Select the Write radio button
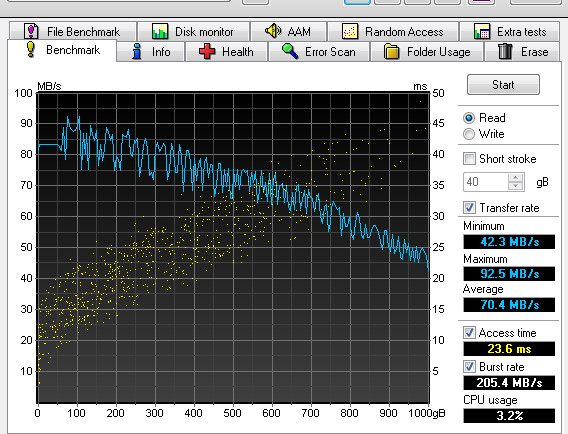This screenshot has width=568, height=434. pos(469,134)
